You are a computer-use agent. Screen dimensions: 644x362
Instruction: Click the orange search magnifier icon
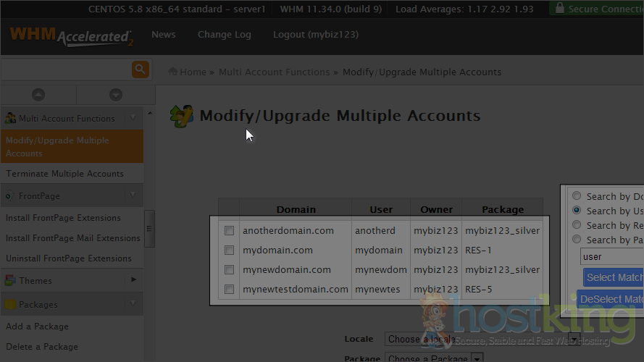pyautogui.click(x=140, y=70)
